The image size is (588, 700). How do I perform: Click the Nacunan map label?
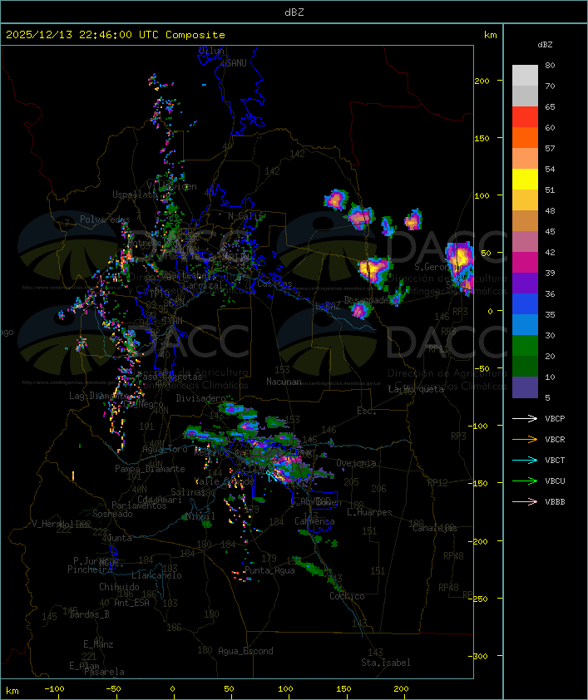point(284,382)
